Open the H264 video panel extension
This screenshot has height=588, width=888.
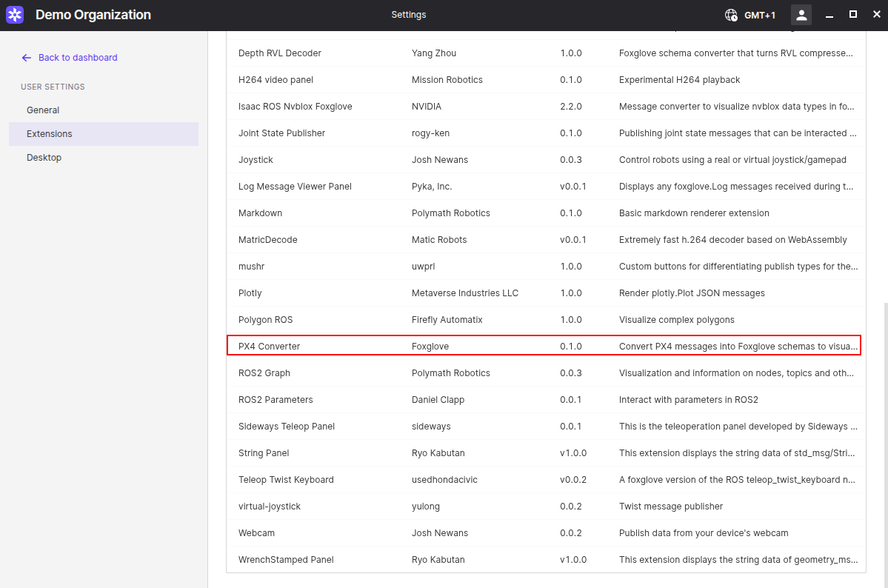point(546,80)
